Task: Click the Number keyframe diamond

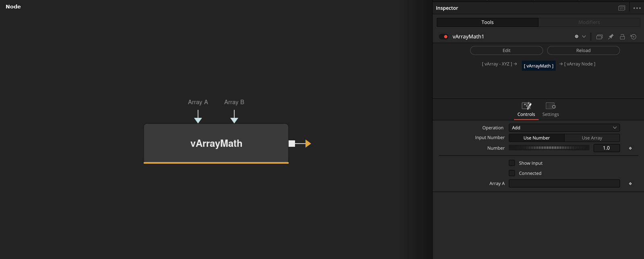Action: click(630, 148)
